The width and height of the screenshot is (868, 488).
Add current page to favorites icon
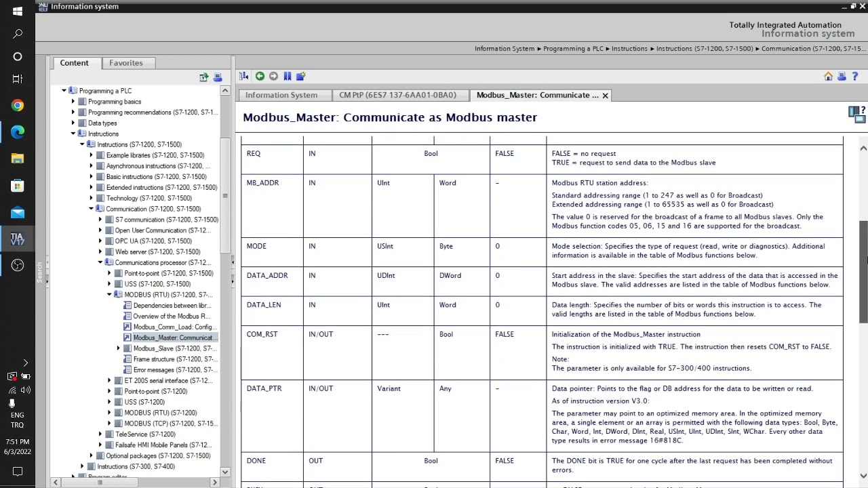[300, 77]
